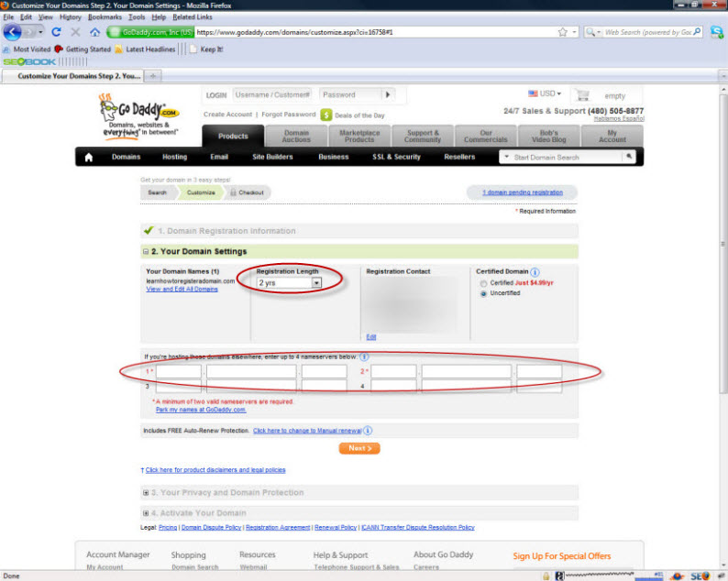This screenshot has width=728, height=581.
Task: Open Most Visited bookmarks
Action: pos(27,49)
